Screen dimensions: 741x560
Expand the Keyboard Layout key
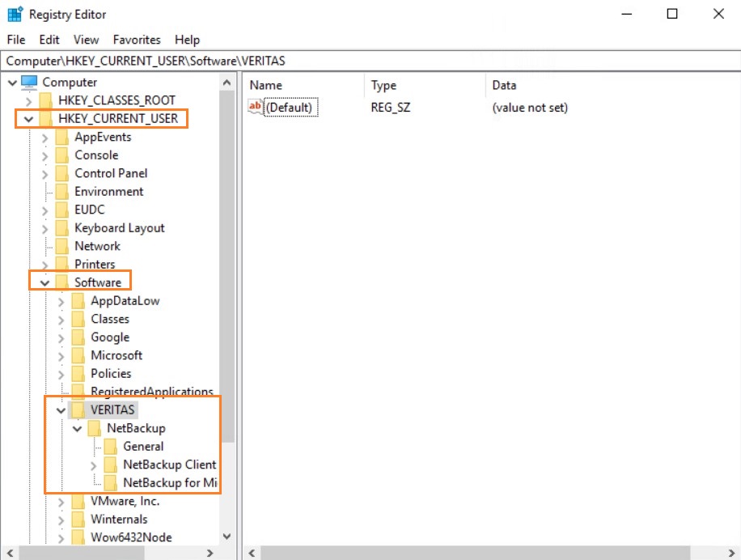[44, 229]
